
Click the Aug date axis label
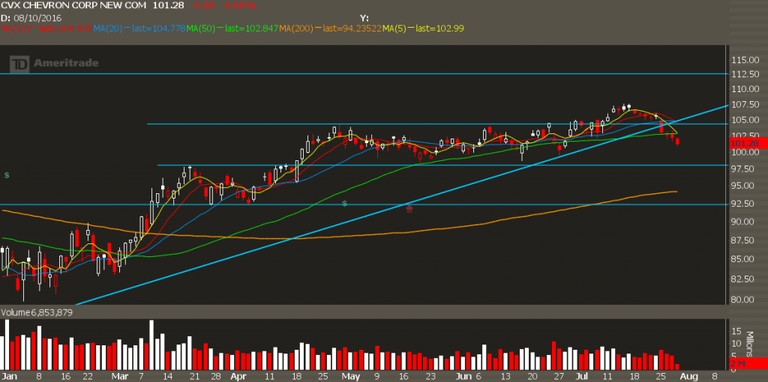click(x=689, y=377)
